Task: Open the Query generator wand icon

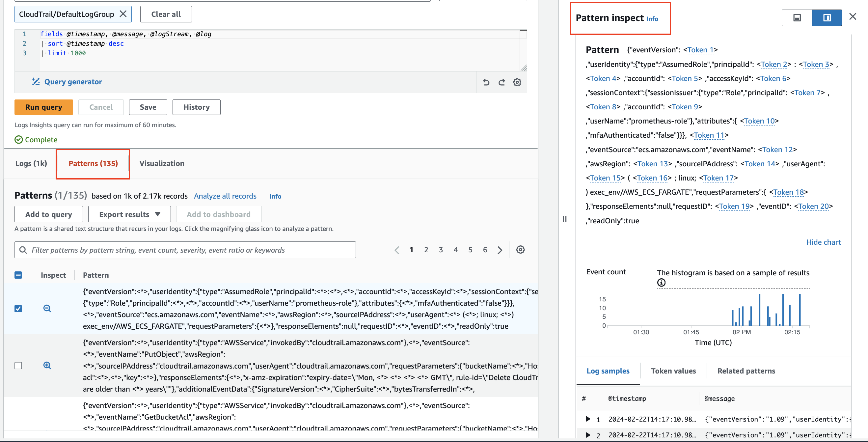Action: click(x=36, y=82)
